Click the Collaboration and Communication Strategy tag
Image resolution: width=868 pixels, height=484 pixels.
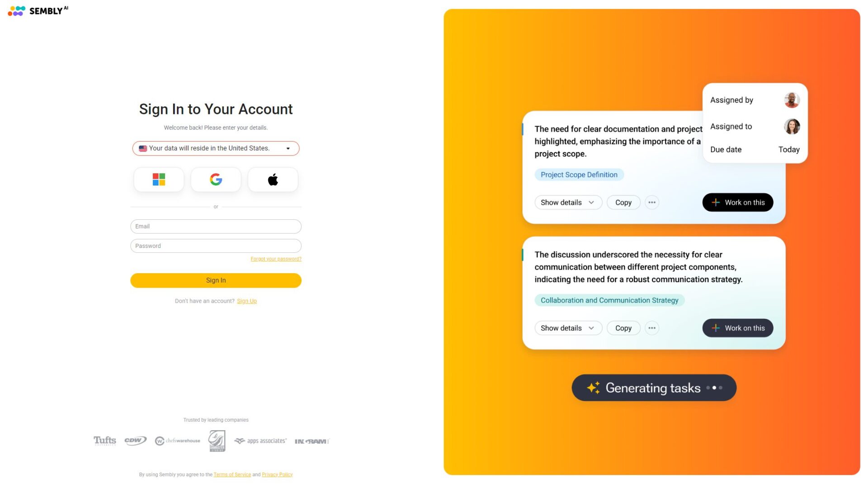(609, 300)
